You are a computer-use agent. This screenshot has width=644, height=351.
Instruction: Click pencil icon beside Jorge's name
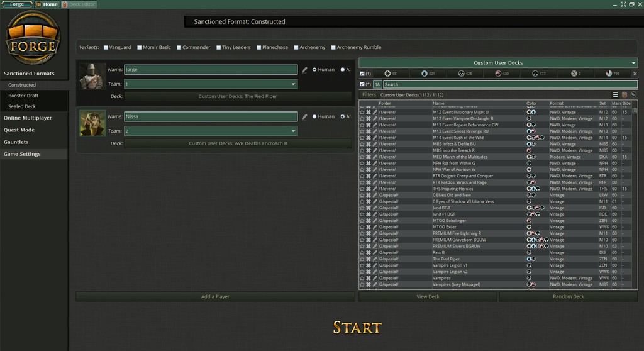pyautogui.click(x=304, y=70)
